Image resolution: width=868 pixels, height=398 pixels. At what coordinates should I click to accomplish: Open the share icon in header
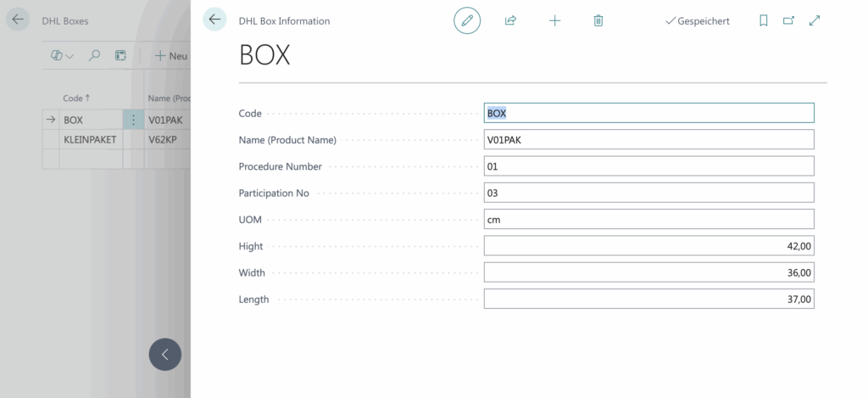click(510, 20)
